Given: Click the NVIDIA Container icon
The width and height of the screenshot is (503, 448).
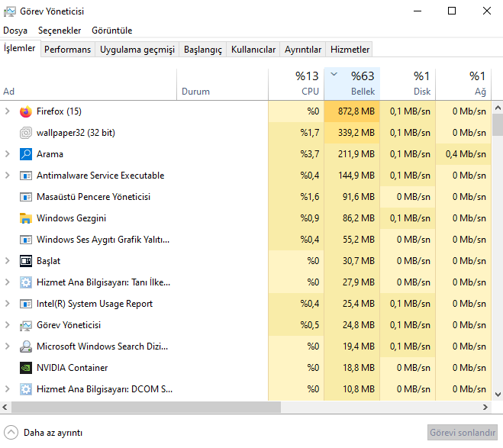Looking at the screenshot, I should coord(25,368).
